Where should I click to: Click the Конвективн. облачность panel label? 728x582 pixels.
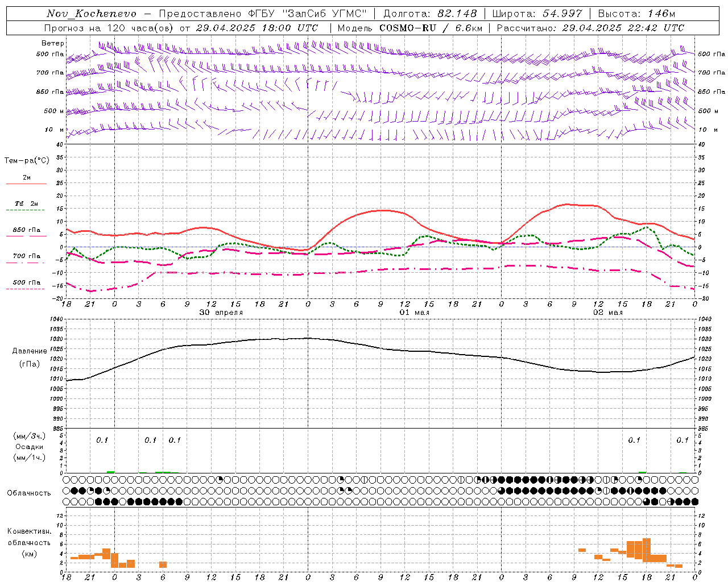pos(29,537)
